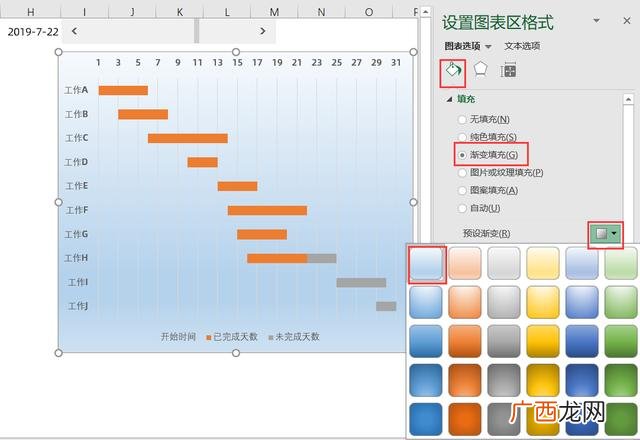Open the task pane options arrow beside the pane title
This screenshot has height=440, width=640.
pos(596,20)
